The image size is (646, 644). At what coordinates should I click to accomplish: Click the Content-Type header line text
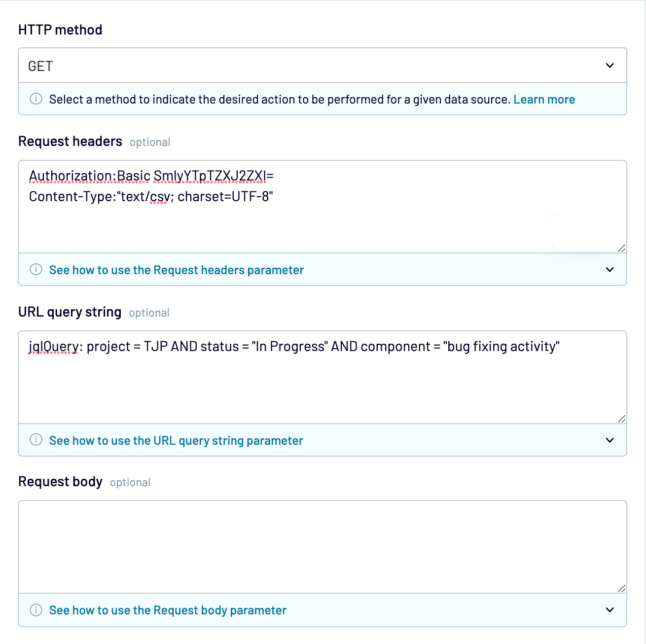151,197
